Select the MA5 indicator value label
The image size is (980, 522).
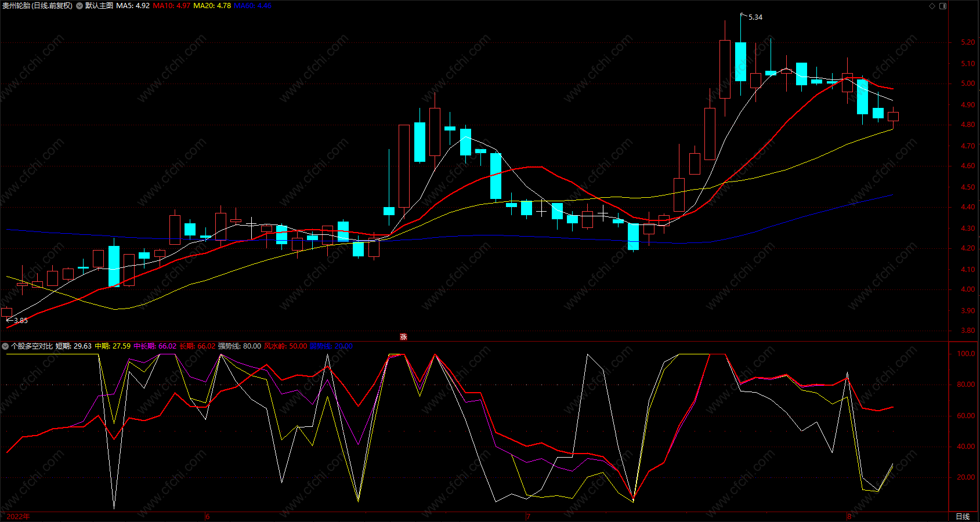(133, 6)
